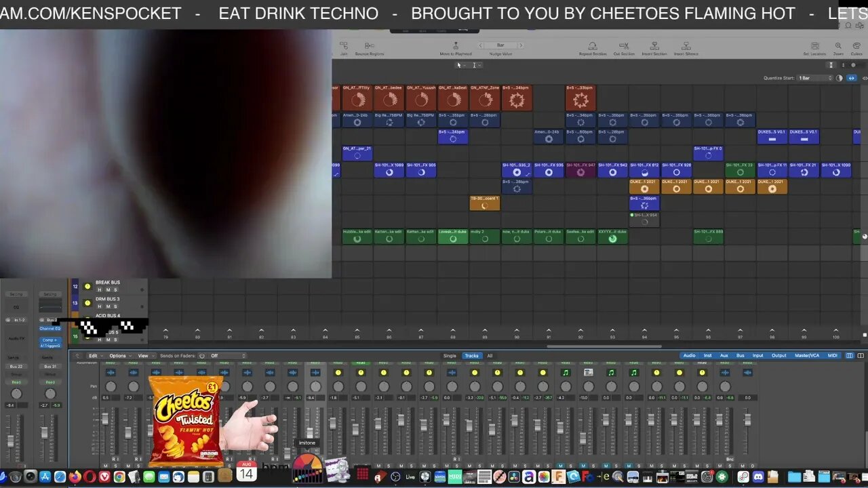Open Google Chrome from the Dock
The width and height of the screenshot is (868, 488).
point(119,477)
